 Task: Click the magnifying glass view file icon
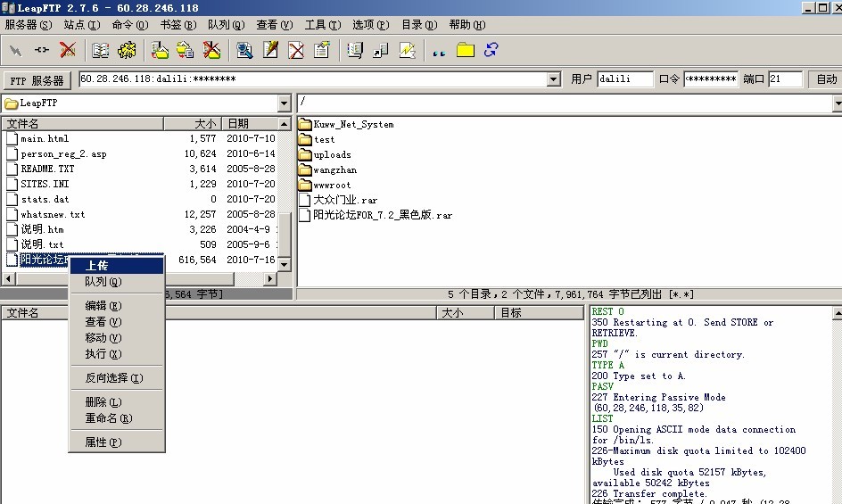tap(244, 50)
